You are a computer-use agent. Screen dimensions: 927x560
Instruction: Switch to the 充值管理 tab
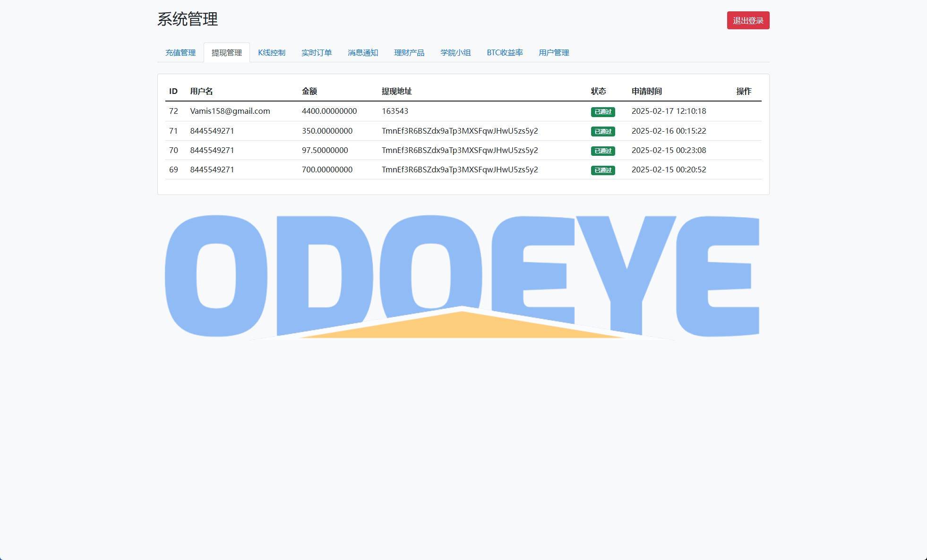click(180, 52)
